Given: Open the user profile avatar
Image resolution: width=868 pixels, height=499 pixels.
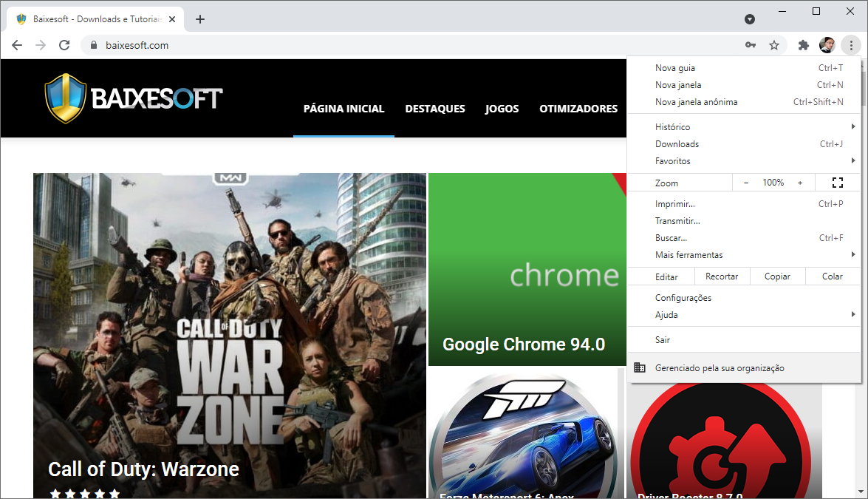Looking at the screenshot, I should pos(827,45).
